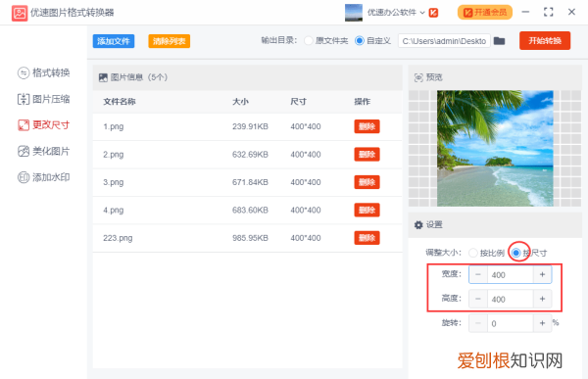Open the 格式转换 sidebar section
Image resolution: width=588 pixels, height=379 pixels.
point(43,72)
